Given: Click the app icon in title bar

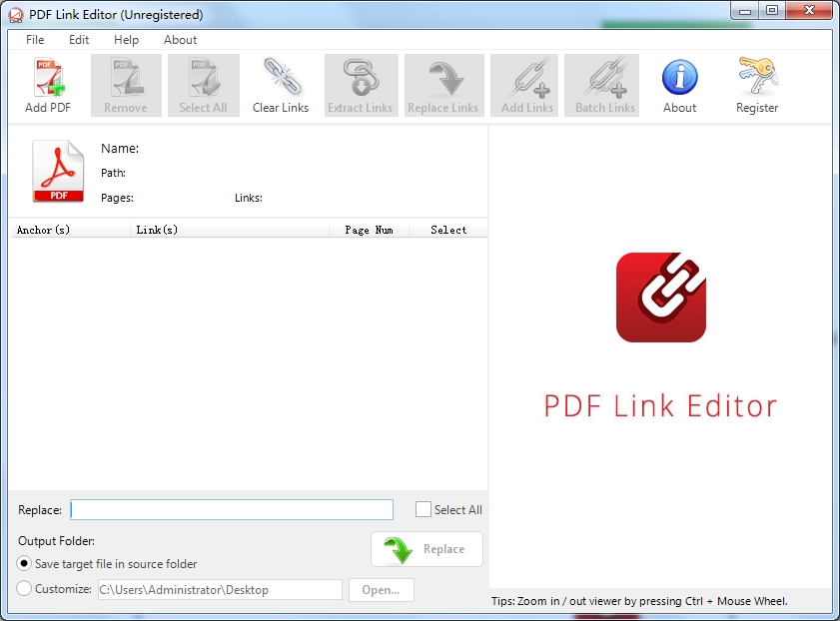Looking at the screenshot, I should point(16,14).
